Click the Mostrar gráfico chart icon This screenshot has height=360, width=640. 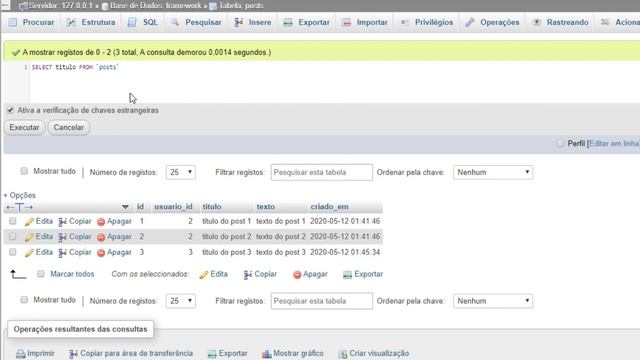click(x=267, y=354)
